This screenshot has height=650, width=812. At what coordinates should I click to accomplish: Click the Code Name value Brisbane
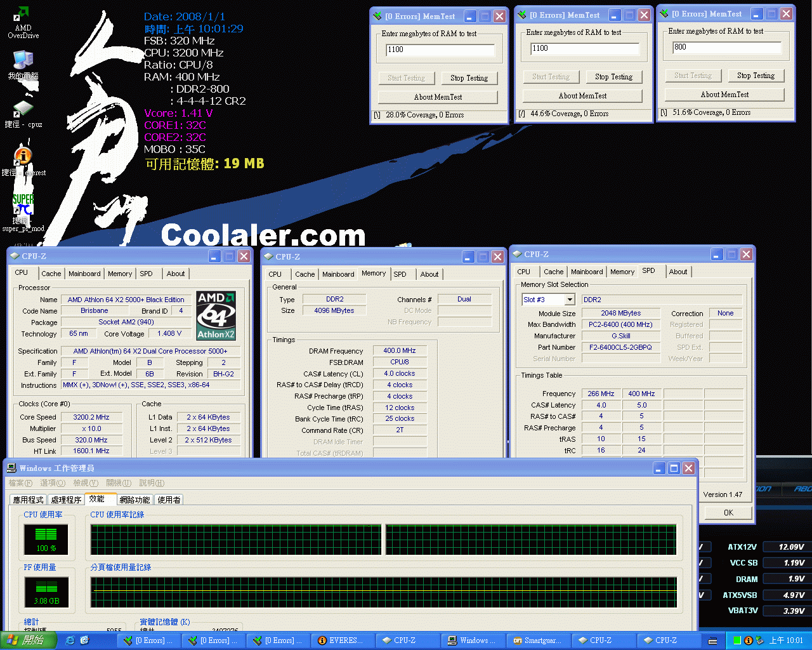[95, 310]
